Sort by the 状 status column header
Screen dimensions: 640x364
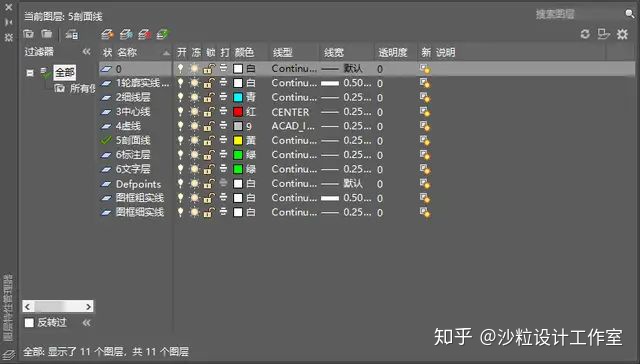[x=107, y=52]
